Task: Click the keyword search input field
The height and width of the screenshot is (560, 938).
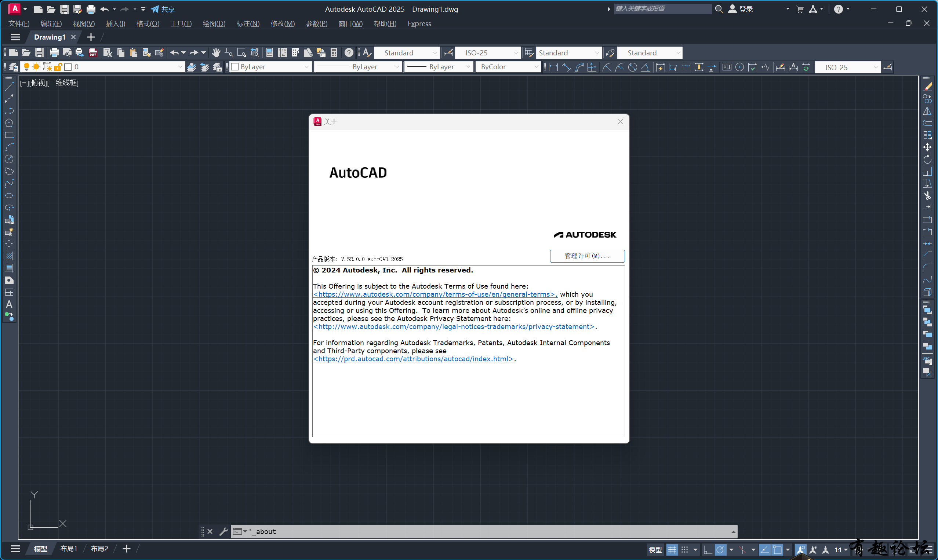Action: point(663,9)
